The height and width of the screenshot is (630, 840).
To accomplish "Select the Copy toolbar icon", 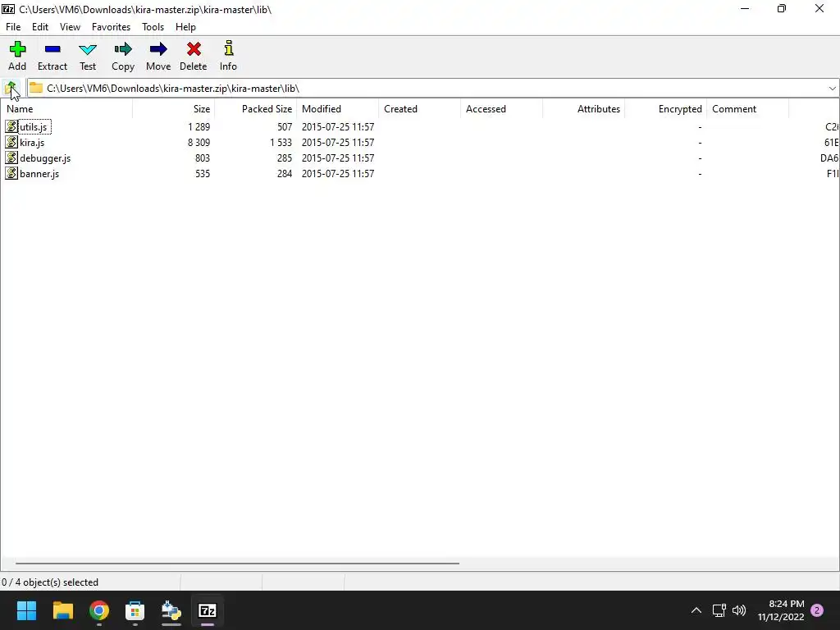I will pos(123,49).
